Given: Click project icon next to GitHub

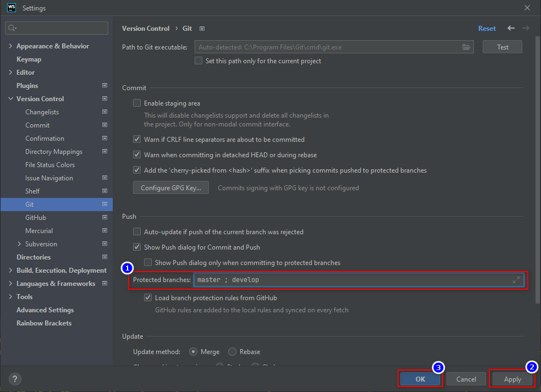Looking at the screenshot, I should 105,217.
